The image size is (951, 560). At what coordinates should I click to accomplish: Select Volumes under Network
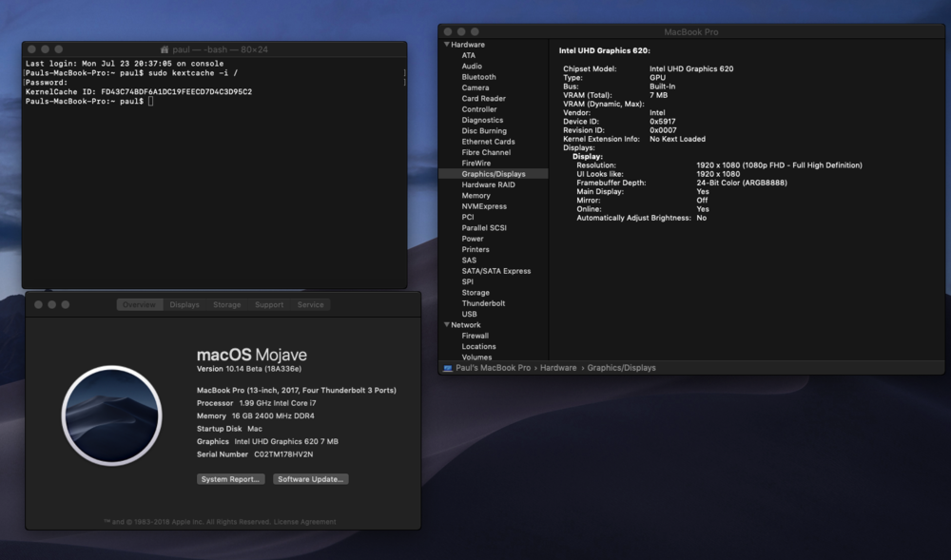pyautogui.click(x=476, y=357)
